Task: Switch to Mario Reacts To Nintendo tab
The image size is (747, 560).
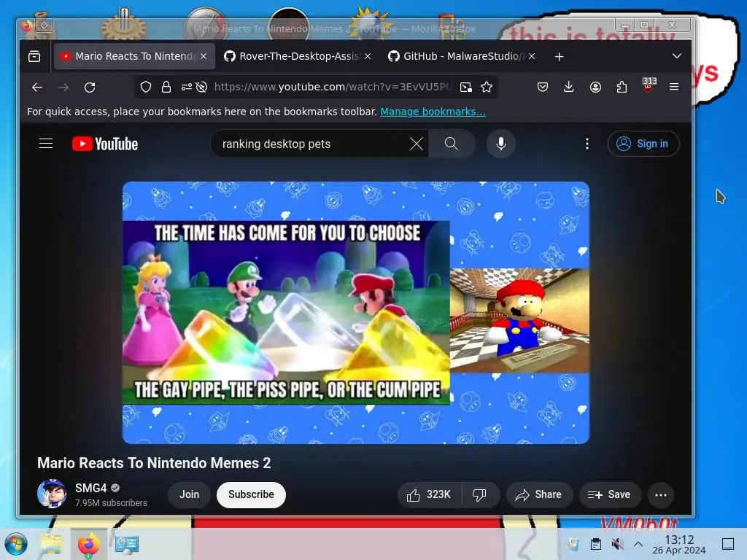Action: [134, 56]
